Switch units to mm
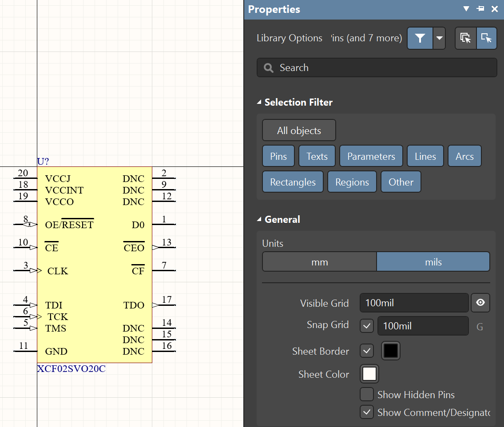The height and width of the screenshot is (427, 504). (319, 262)
